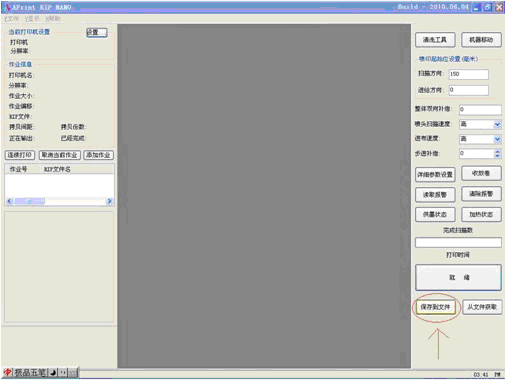
Task: Expand the 喷头扫描速度 speed dropdown
Action: pyautogui.click(x=497, y=125)
